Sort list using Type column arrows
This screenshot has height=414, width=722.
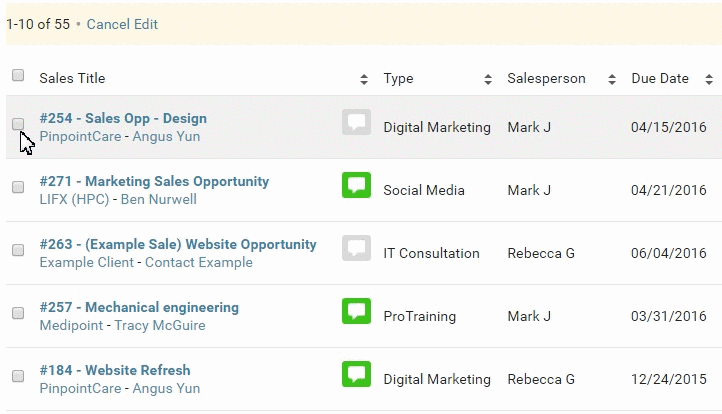pyautogui.click(x=488, y=79)
